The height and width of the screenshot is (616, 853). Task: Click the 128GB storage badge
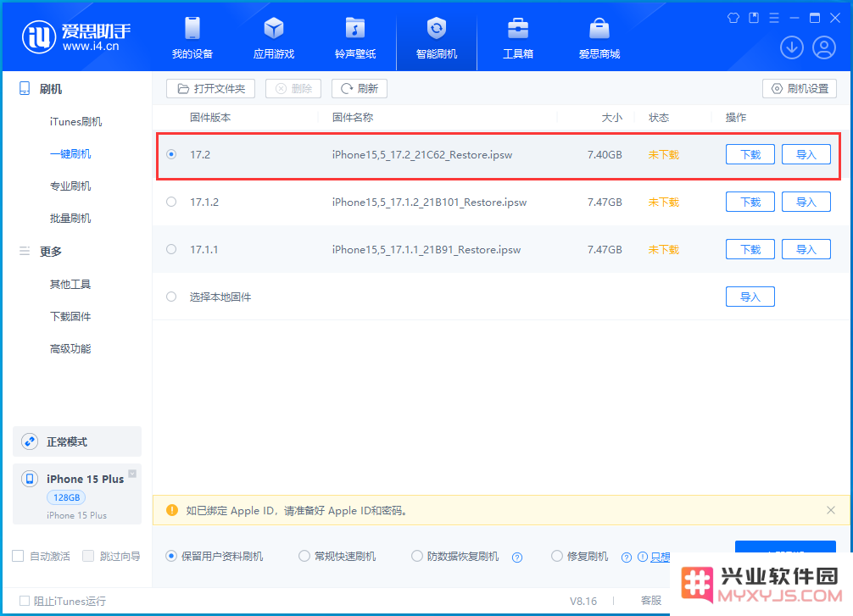(66, 497)
